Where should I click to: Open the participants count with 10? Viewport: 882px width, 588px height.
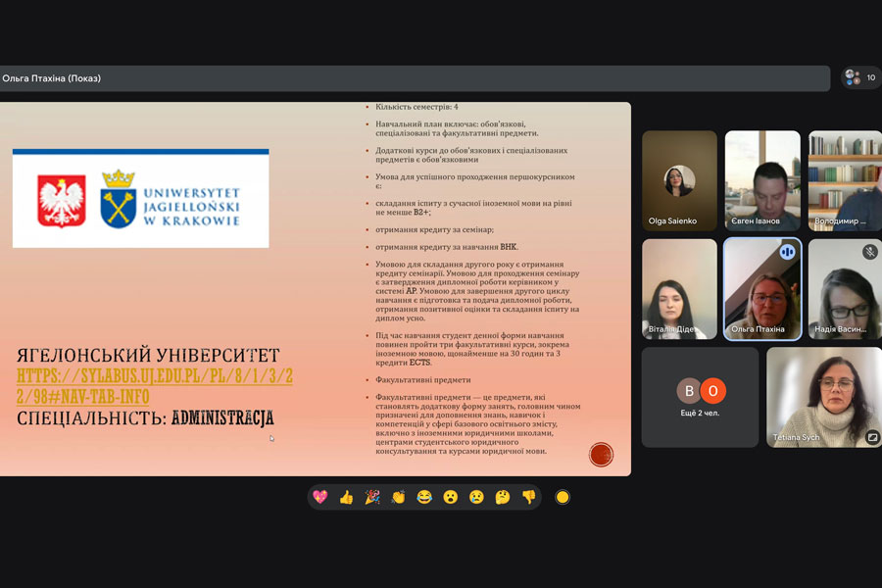(x=861, y=77)
